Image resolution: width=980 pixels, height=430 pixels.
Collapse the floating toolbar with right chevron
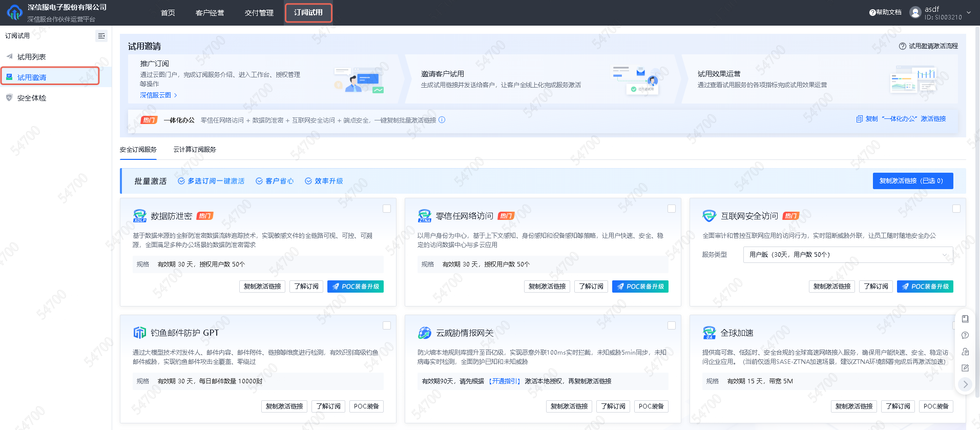pyautogui.click(x=965, y=384)
